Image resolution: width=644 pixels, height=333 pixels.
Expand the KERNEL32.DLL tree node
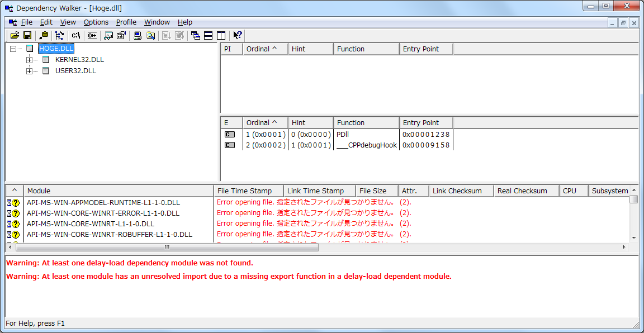(29, 60)
